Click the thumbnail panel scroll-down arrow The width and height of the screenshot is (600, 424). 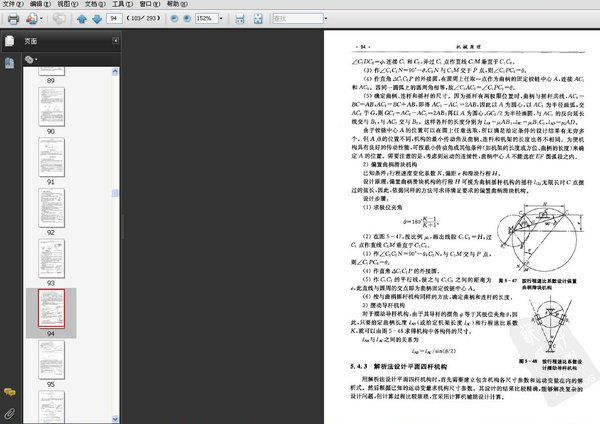pos(115,419)
